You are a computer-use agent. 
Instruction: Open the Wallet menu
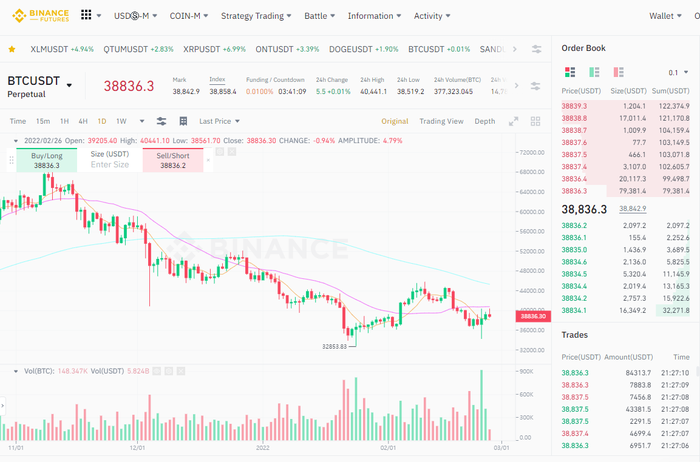665,16
